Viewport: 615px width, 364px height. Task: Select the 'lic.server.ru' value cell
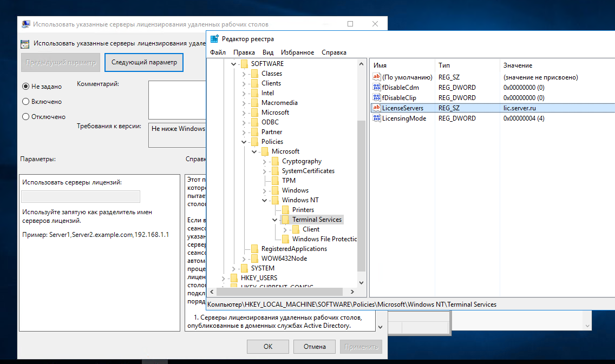(519, 108)
